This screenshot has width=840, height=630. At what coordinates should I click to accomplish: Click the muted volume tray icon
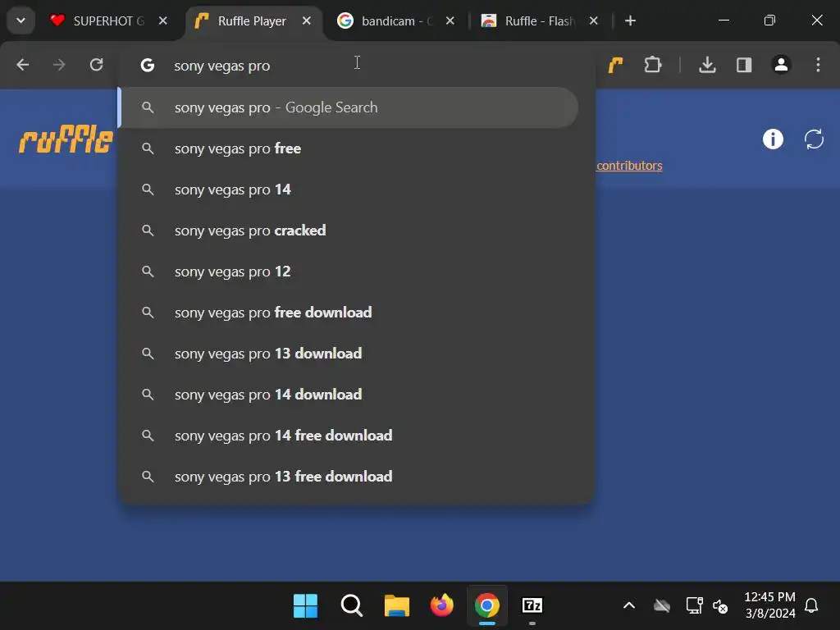(x=720, y=606)
